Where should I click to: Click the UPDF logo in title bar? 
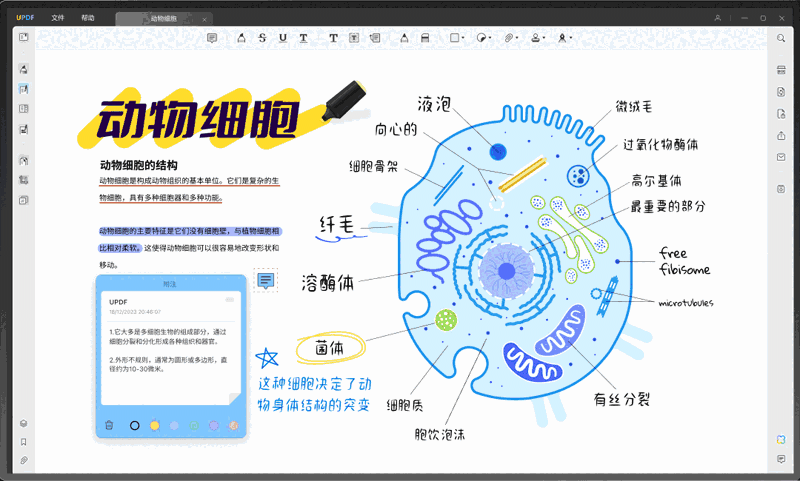25,17
